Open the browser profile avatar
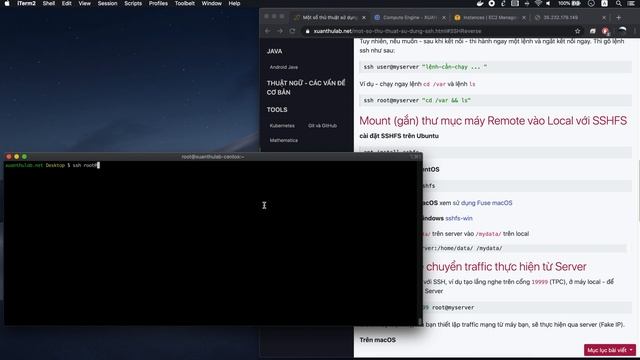Viewport: 640px width, 360px height. pos(622,31)
